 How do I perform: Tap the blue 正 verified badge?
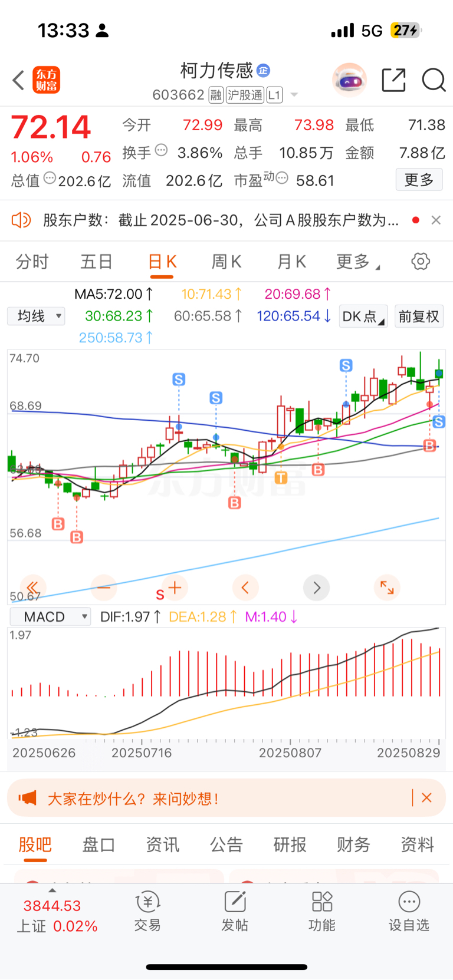pyautogui.click(x=264, y=71)
